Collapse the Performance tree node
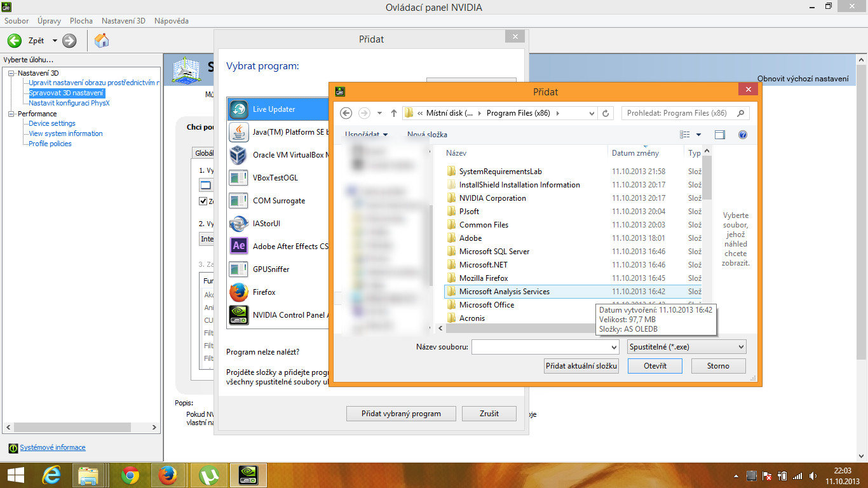868x488 pixels. click(11, 114)
